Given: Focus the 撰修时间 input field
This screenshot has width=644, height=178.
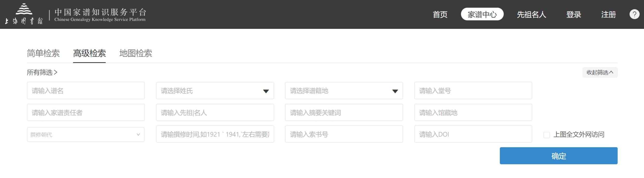Looking at the screenshot, I should pyautogui.click(x=215, y=134).
